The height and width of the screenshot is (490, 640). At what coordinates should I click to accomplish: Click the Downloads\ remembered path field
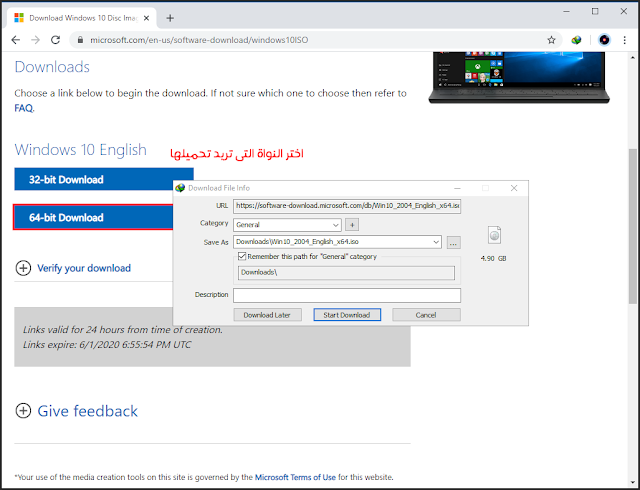346,273
